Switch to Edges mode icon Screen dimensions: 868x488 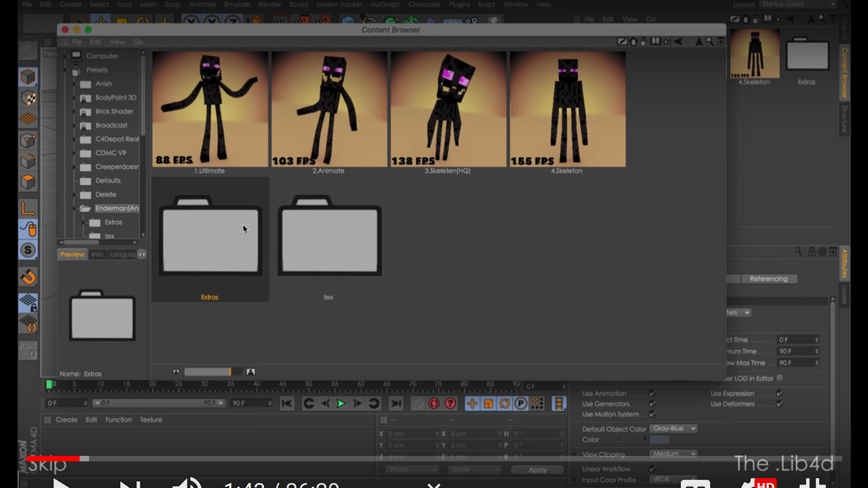point(28,161)
